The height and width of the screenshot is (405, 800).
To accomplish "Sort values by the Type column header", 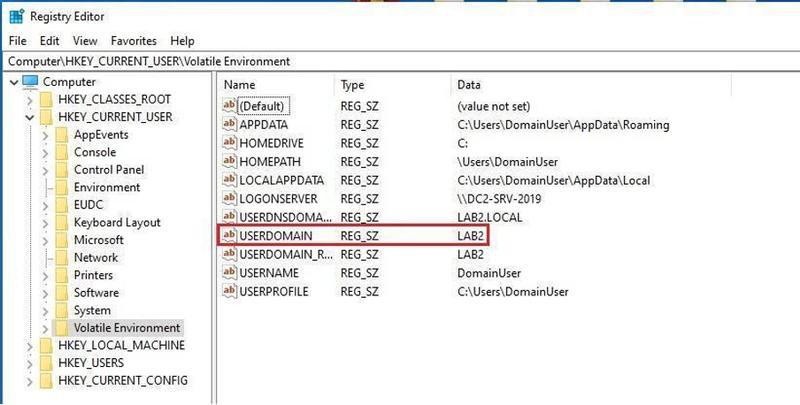I will (393, 85).
